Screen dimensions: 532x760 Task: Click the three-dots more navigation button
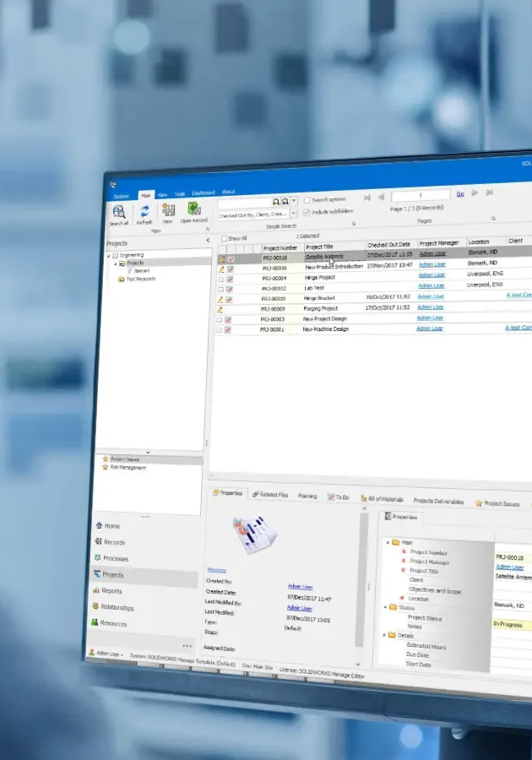pyautogui.click(x=187, y=646)
